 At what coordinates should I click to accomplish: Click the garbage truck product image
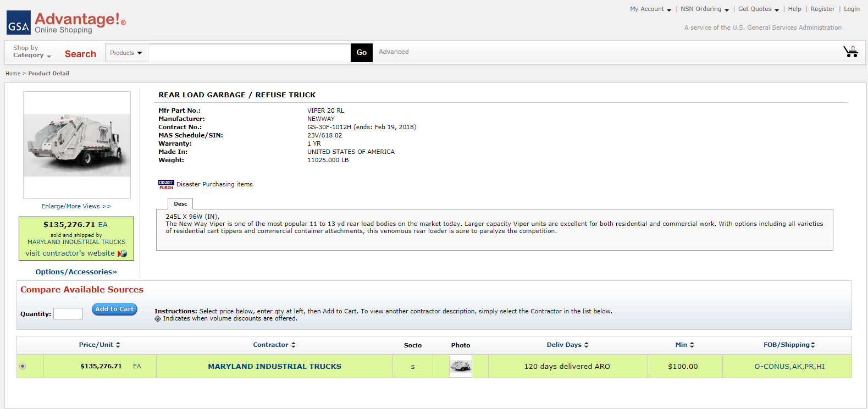pos(77,145)
